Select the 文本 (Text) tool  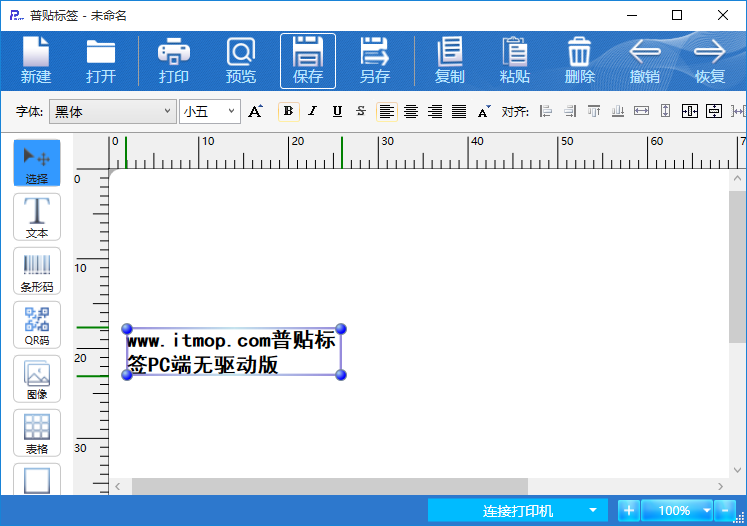[36, 216]
